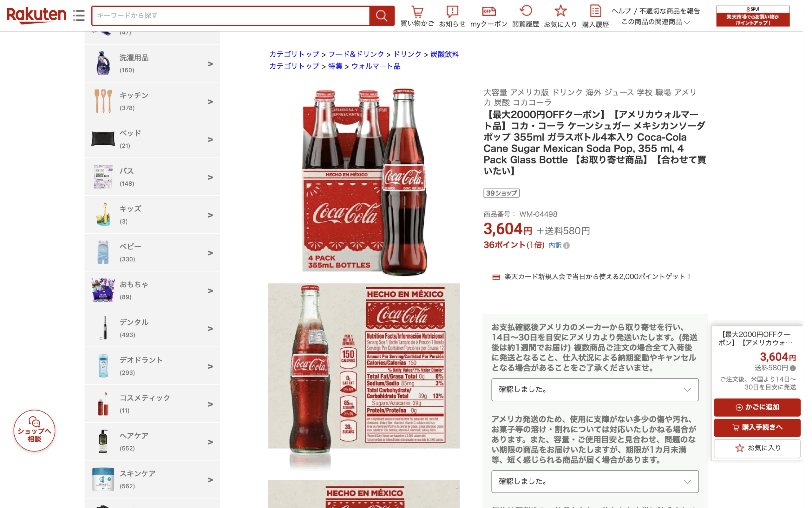The height and width of the screenshot is (508, 812).
Task: Click the magnifier search button
Action: click(x=382, y=16)
